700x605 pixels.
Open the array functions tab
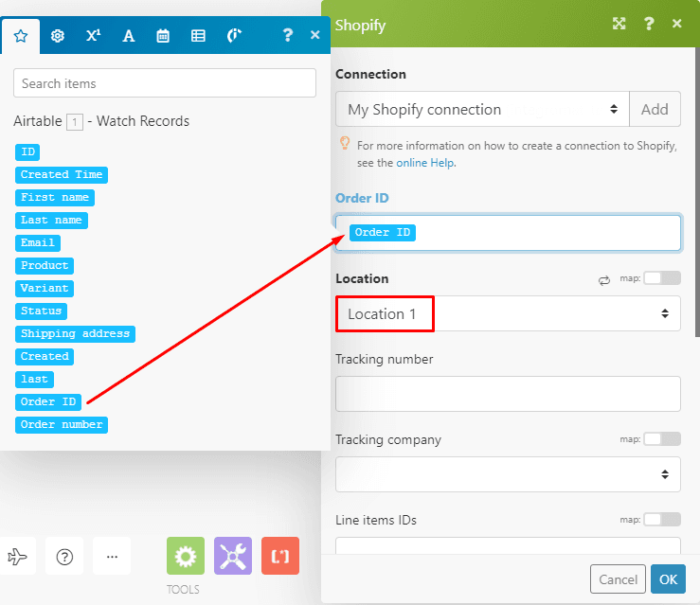[x=198, y=36]
